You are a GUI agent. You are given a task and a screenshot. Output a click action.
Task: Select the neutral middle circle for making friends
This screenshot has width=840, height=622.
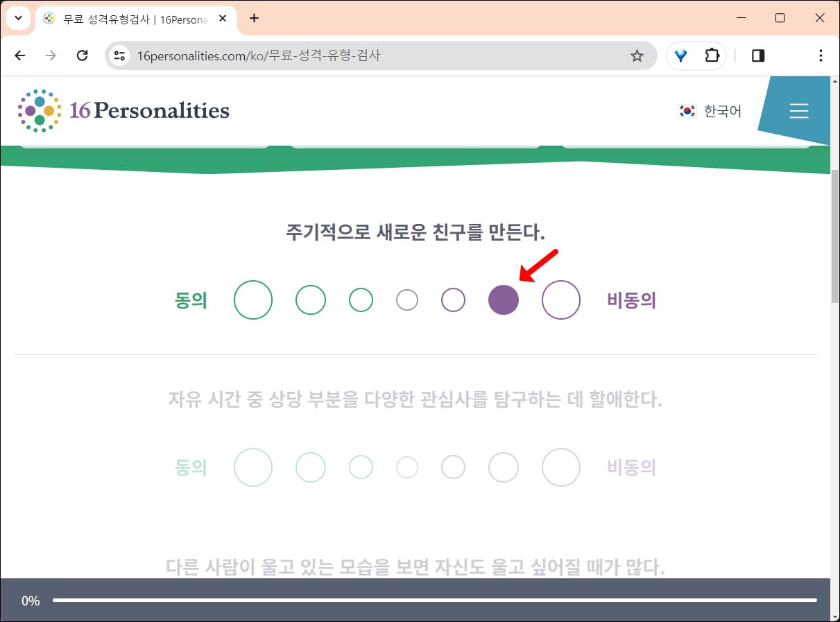pyautogui.click(x=407, y=300)
